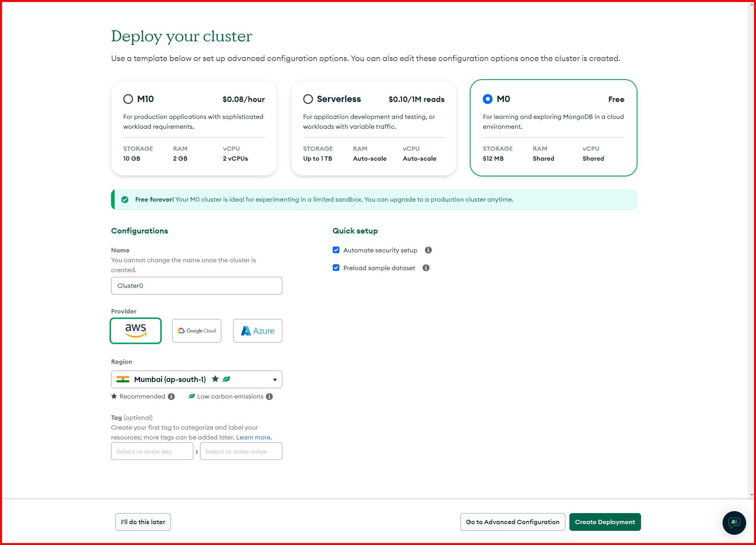756x545 pixels.
Task: Click the green leaf icon in Region field
Action: (226, 379)
